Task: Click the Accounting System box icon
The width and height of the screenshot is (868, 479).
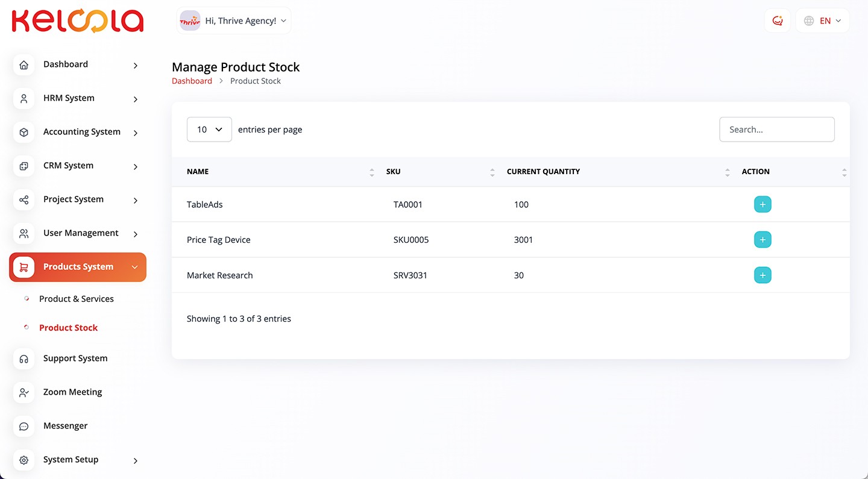Action: [24, 133]
